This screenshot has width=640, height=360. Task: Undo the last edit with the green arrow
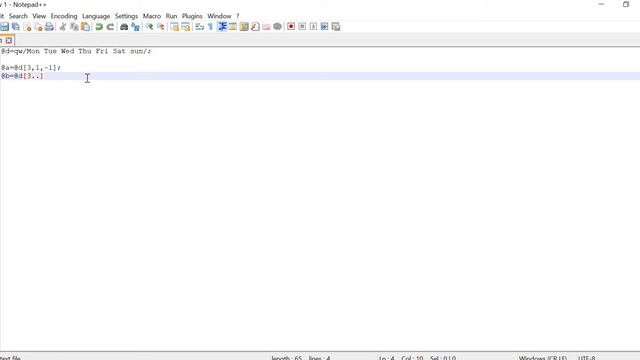[99, 27]
